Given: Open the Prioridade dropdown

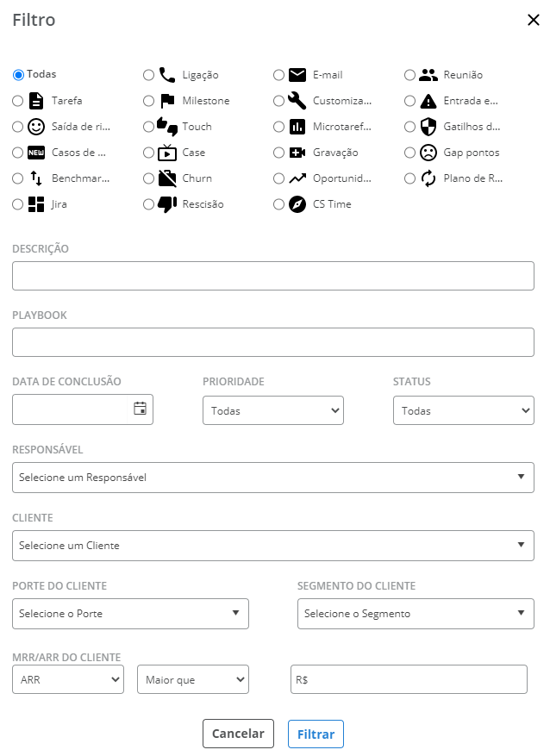Looking at the screenshot, I should (272, 410).
